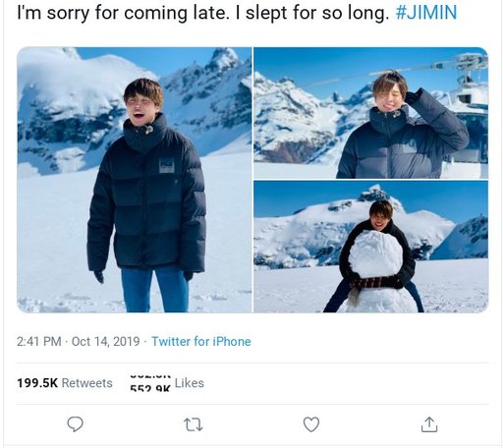Select the tweet text about coming late
Viewport: 503px width, 448px height.
[203, 13]
